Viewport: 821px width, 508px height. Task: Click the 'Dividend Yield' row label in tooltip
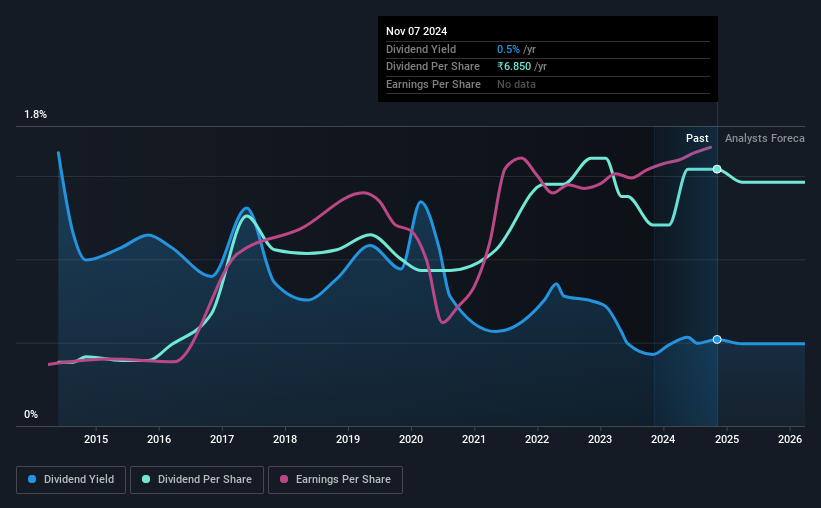[x=421, y=49]
